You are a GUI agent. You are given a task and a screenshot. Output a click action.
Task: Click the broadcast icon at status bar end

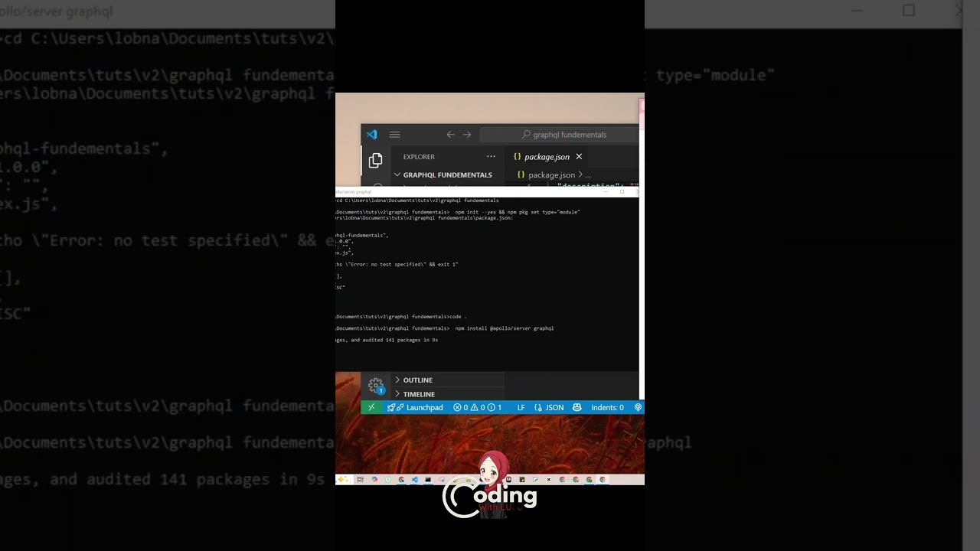638,408
